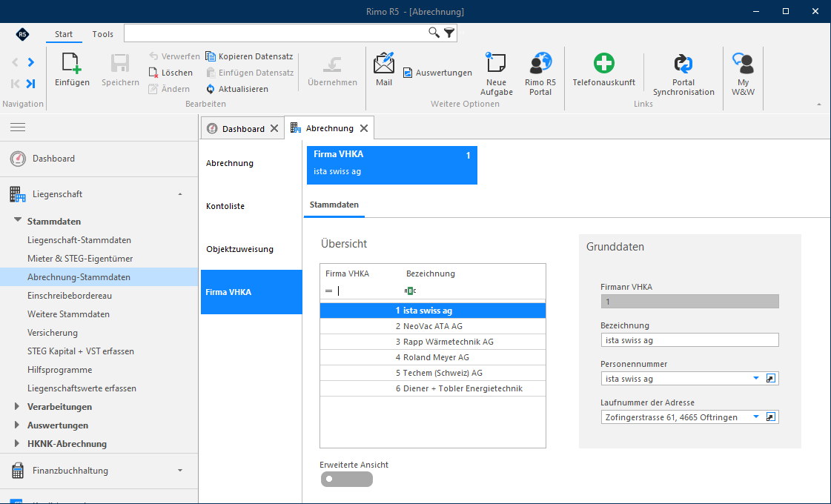Select the Objektzuweisung side tab

(251, 249)
